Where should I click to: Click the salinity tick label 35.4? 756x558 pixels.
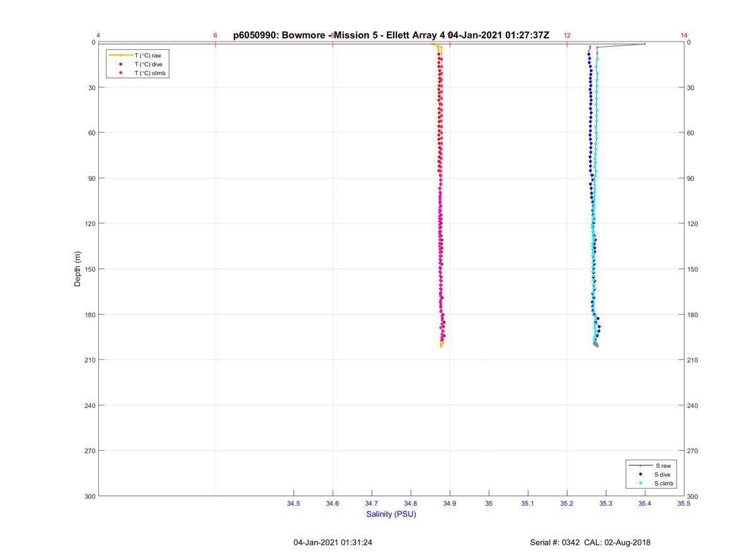click(x=645, y=503)
